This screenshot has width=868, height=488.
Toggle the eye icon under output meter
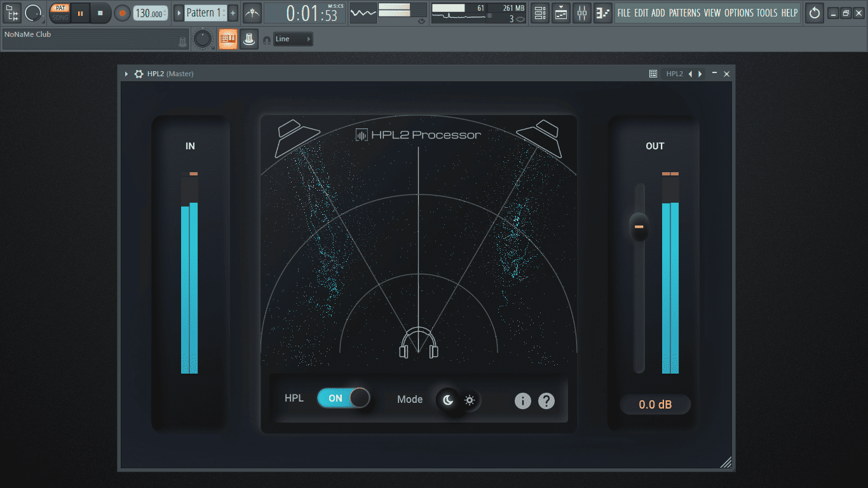coord(421,21)
